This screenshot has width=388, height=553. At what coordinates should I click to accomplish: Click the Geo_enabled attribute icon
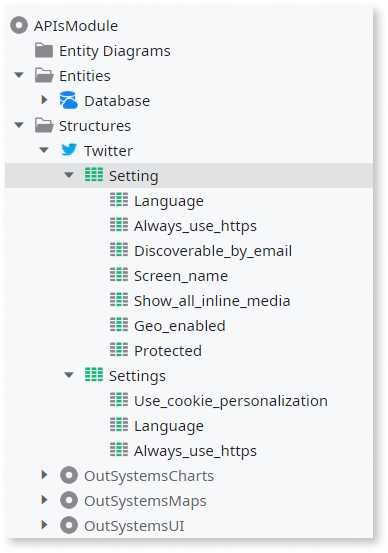point(119,324)
